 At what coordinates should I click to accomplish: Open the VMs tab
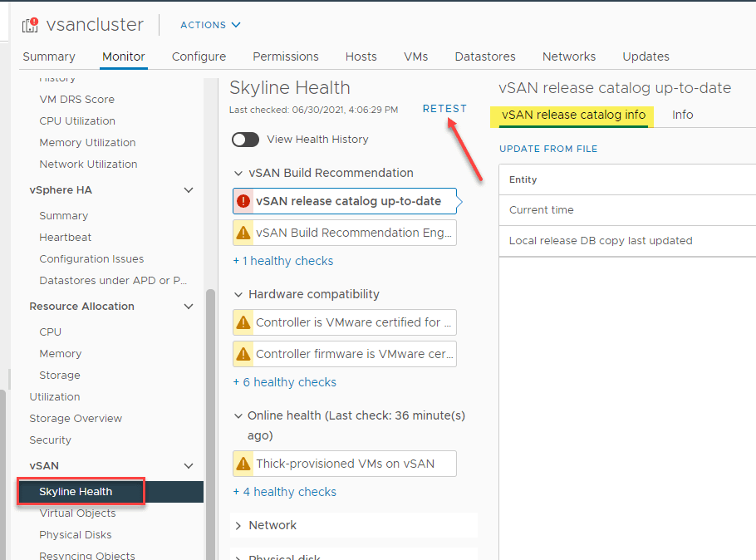click(415, 57)
